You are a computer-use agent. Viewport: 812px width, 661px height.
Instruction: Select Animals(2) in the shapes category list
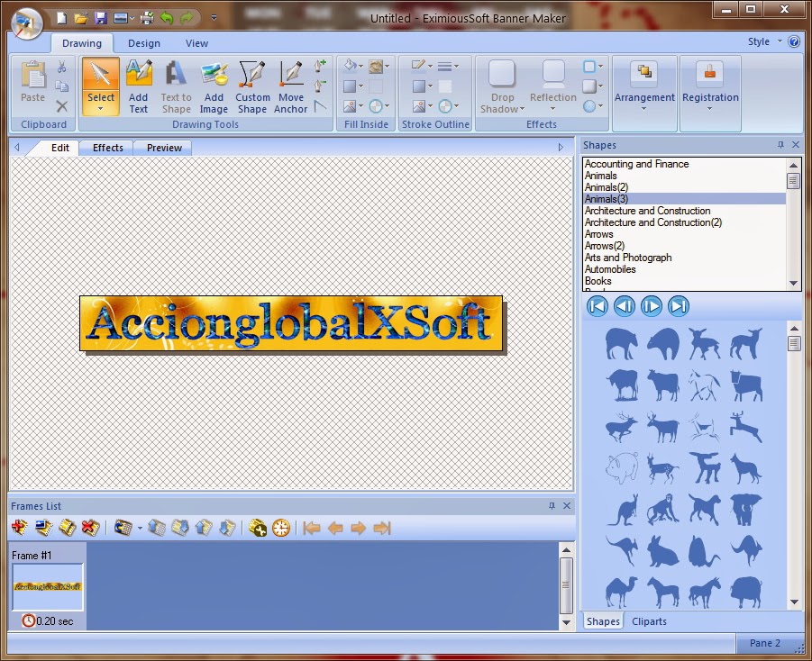point(684,187)
